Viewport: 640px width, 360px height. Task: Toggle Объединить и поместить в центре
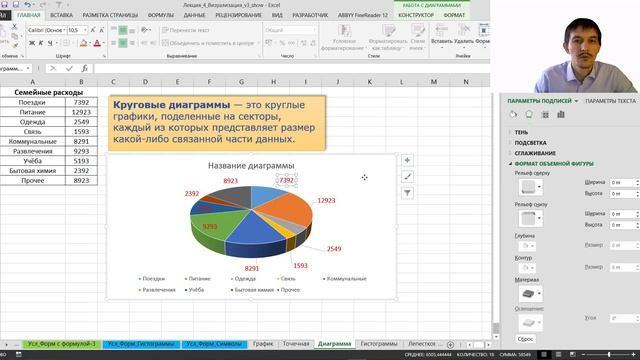pos(208,43)
